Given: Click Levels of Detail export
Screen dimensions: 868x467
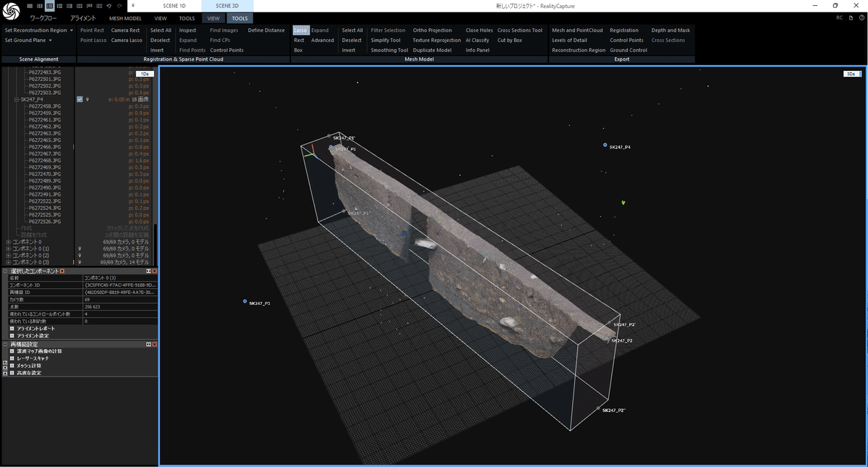Looking at the screenshot, I should point(569,41).
